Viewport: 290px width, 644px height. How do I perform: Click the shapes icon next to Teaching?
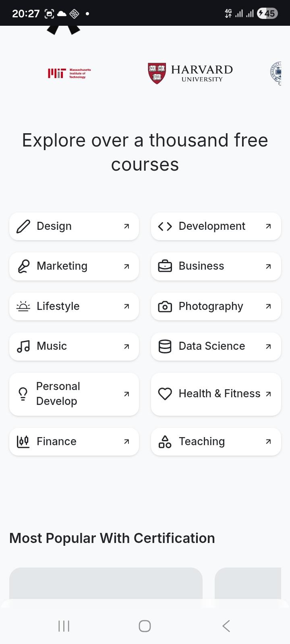[x=165, y=442]
